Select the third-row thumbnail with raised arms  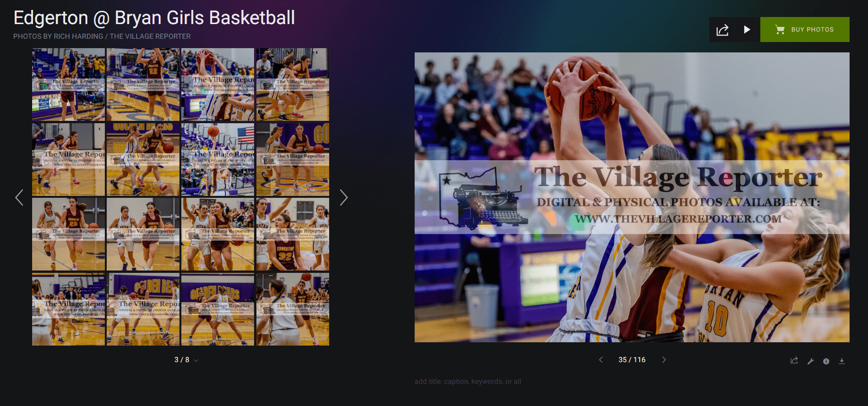(x=218, y=234)
